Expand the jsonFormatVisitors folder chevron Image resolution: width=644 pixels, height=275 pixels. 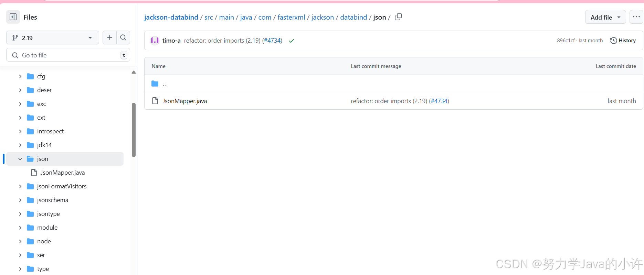(20, 186)
